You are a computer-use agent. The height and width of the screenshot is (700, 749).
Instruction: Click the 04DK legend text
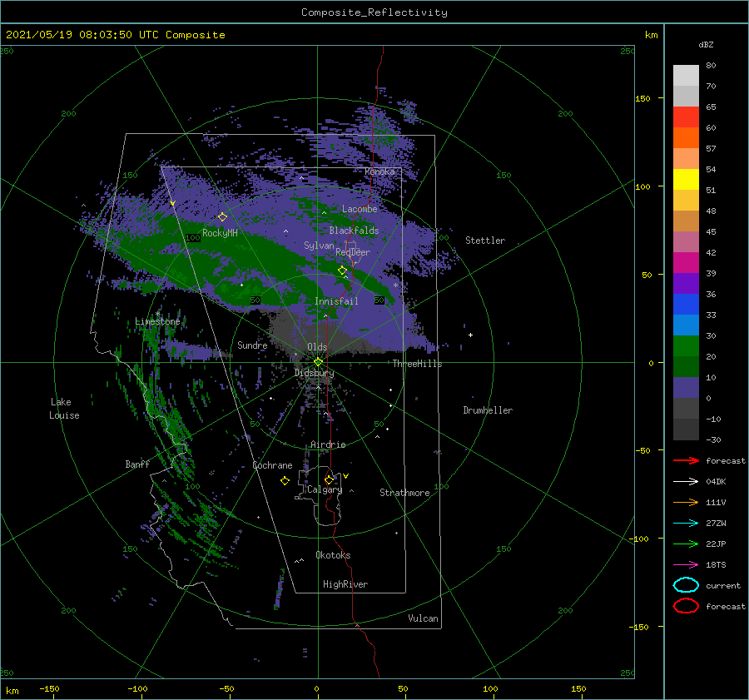pyautogui.click(x=716, y=481)
